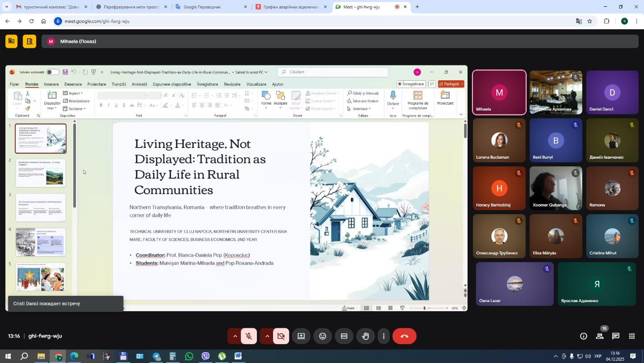Expand audio settings arrow beside microphone
The width and height of the screenshot is (644, 363).
(235, 336)
